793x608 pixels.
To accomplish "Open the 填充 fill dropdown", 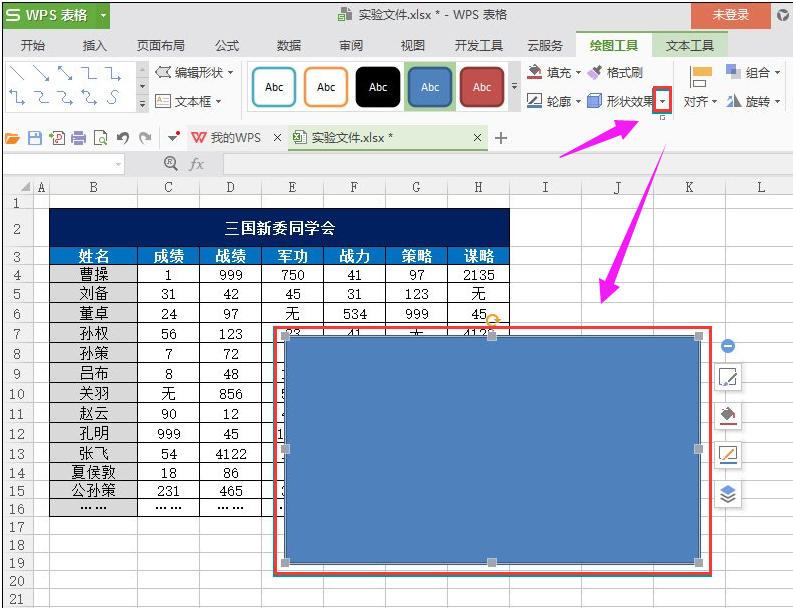I will click(x=554, y=73).
